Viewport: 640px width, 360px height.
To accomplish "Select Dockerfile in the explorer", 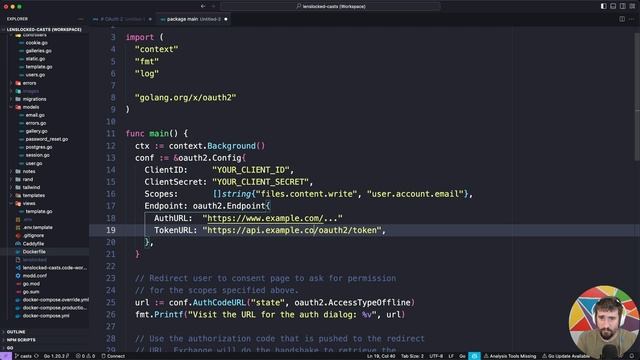I will (34, 252).
